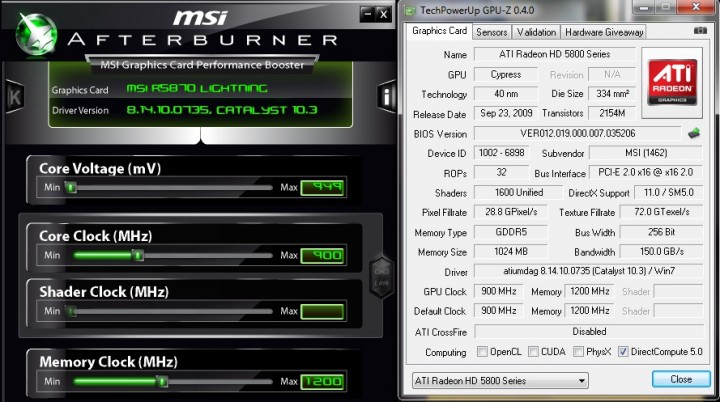Click the DirectX Support value 11.0 / SM5.0

[x=668, y=193]
